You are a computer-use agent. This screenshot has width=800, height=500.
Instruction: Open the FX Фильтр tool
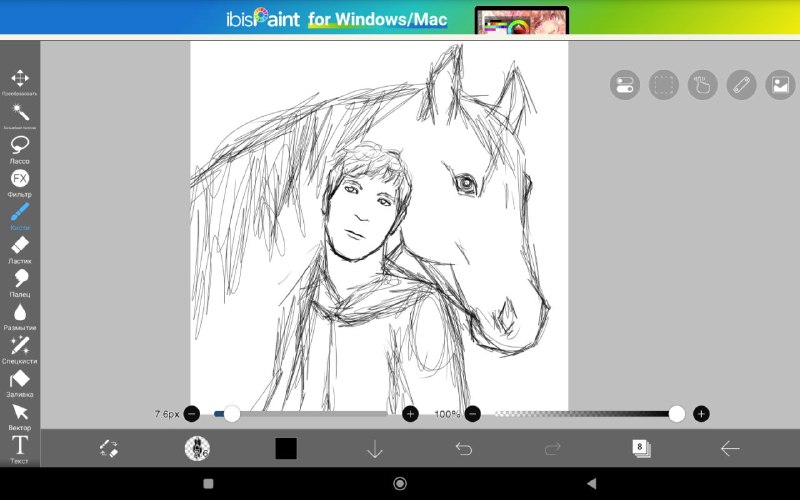(20, 183)
